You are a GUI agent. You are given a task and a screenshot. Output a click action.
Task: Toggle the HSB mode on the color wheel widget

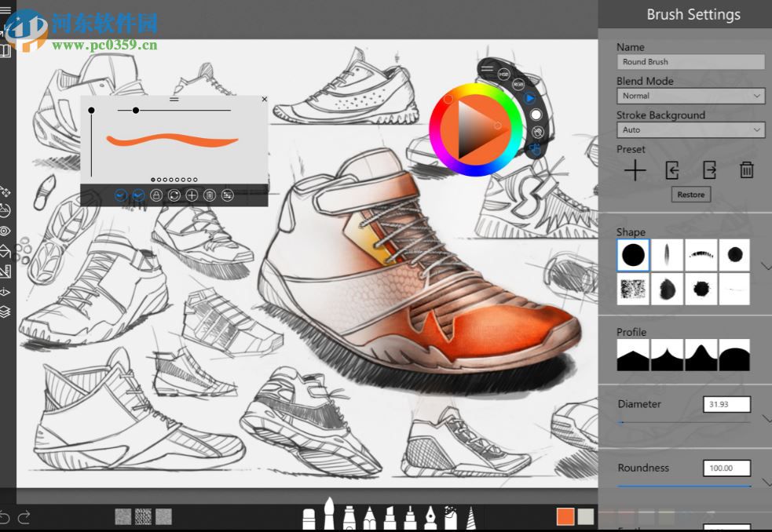click(x=503, y=74)
